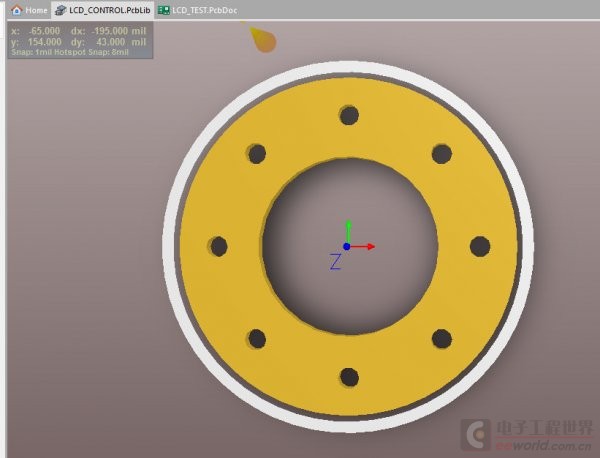This screenshot has height=458, width=600.
Task: Select the LCD_CONTROL.PcbLib tab
Action: click(103, 10)
